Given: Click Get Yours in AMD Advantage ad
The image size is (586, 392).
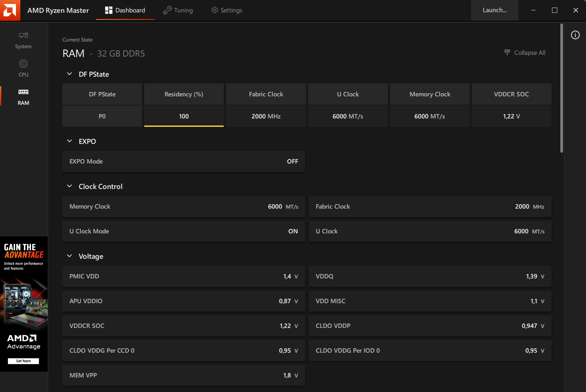Looking at the screenshot, I should tap(23, 361).
